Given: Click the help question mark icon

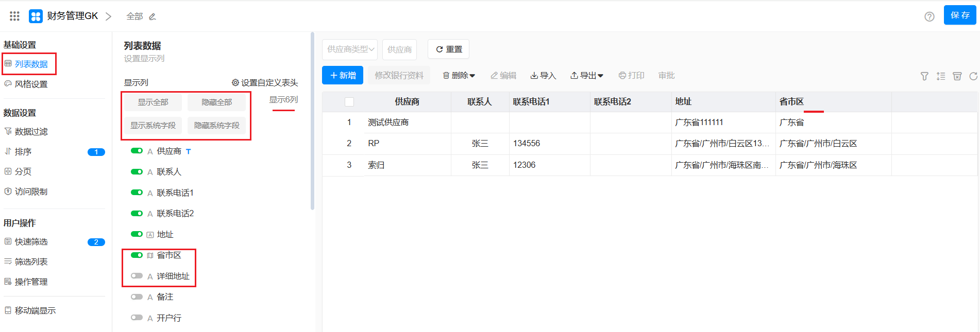Looking at the screenshot, I should (x=929, y=16).
